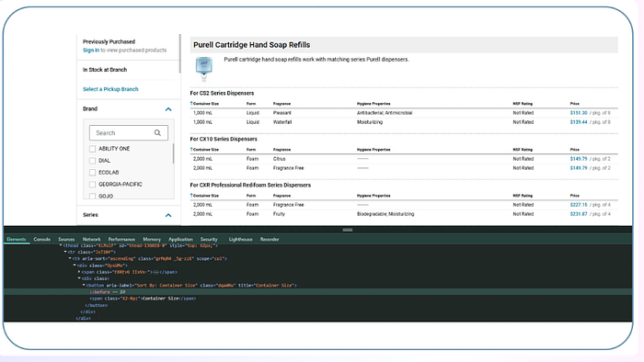Click the sort arrow icon in CXR Professional table header
The width and height of the screenshot is (644, 362).
pos(191,195)
